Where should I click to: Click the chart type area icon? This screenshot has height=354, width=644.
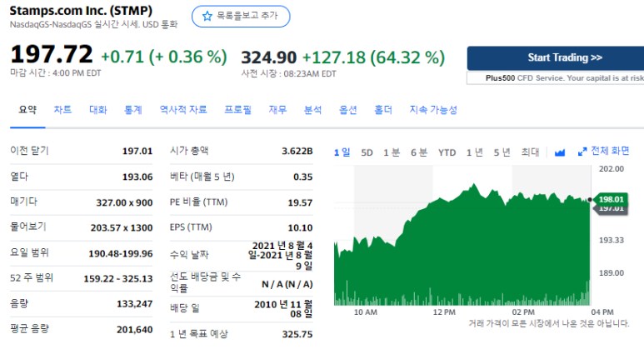point(559,152)
